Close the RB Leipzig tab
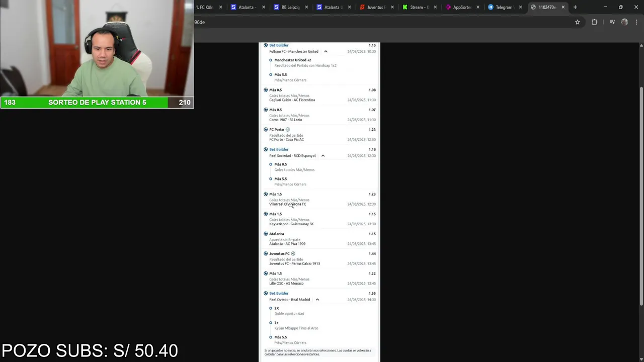This screenshot has height=362, width=644. coord(306,7)
